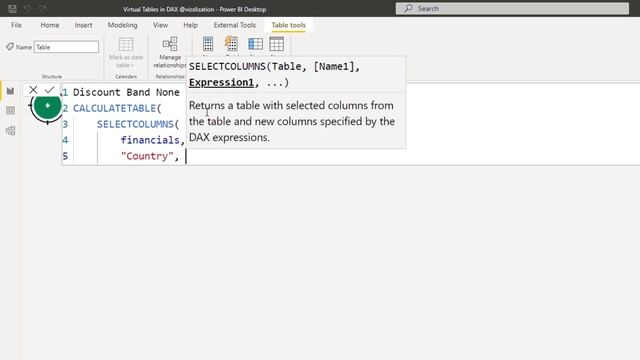Image resolution: width=640 pixels, height=360 pixels.
Task: Click the Save icon in title bar
Action: coord(12,9)
